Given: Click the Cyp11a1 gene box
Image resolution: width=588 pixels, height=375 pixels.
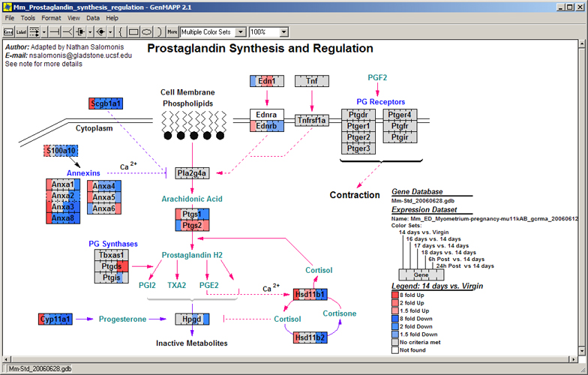Looking at the screenshot, I should pos(55,319).
